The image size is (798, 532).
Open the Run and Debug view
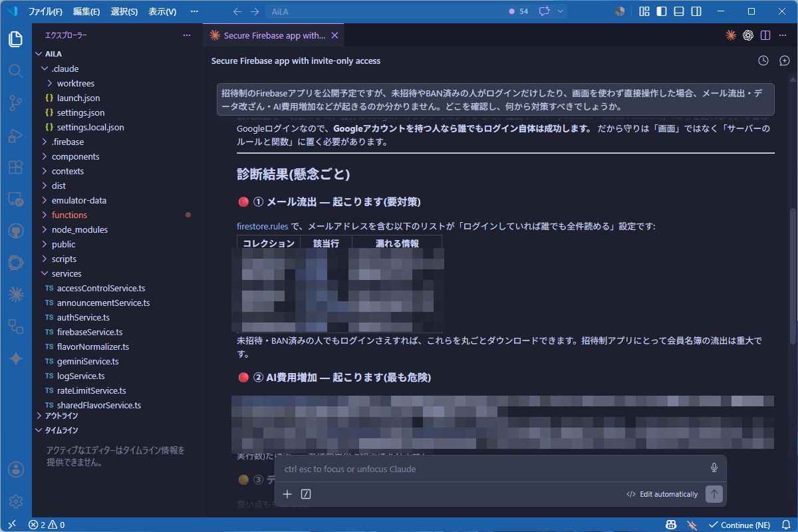click(x=15, y=135)
